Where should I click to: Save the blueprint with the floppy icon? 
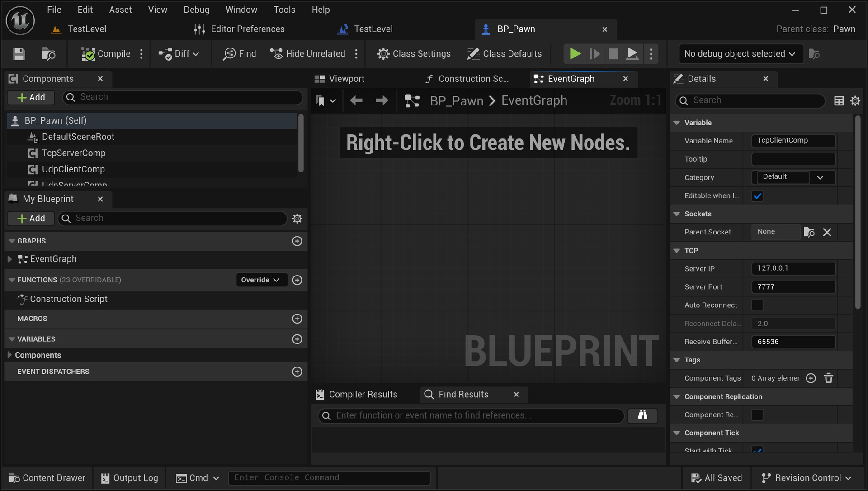coord(19,54)
